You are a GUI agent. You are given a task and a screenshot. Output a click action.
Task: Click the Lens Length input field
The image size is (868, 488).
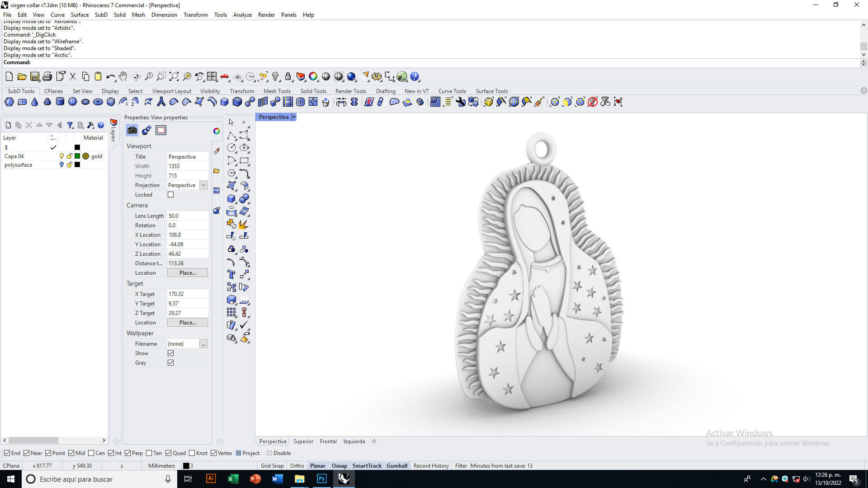point(188,216)
